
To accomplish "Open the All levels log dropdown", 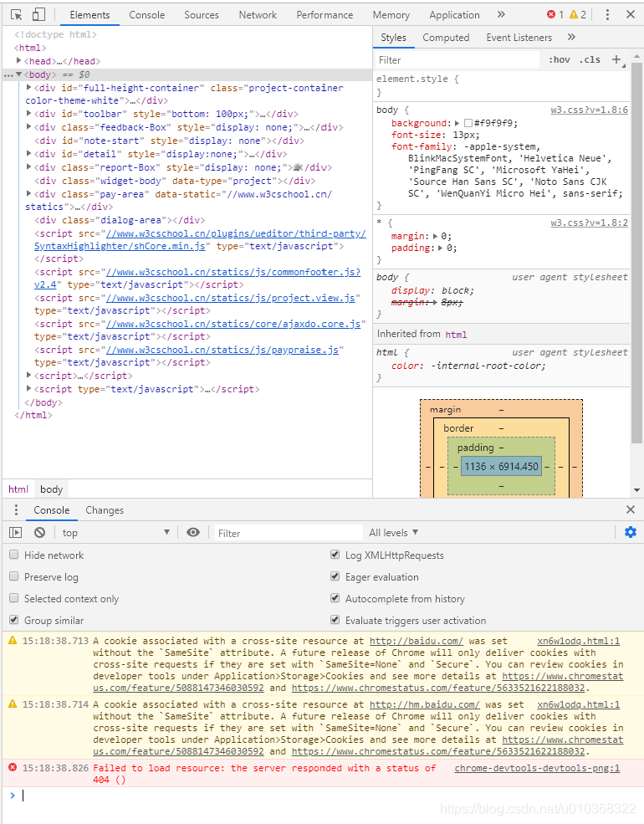I will (393, 532).
